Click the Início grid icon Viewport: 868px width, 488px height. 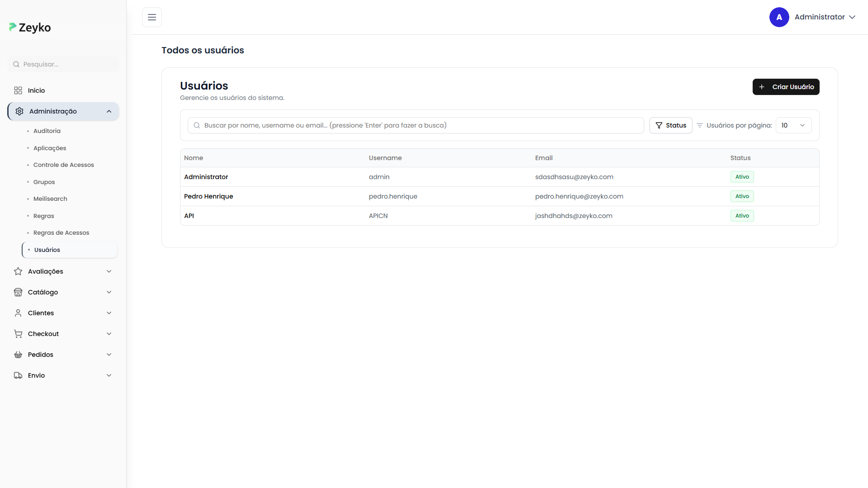18,90
